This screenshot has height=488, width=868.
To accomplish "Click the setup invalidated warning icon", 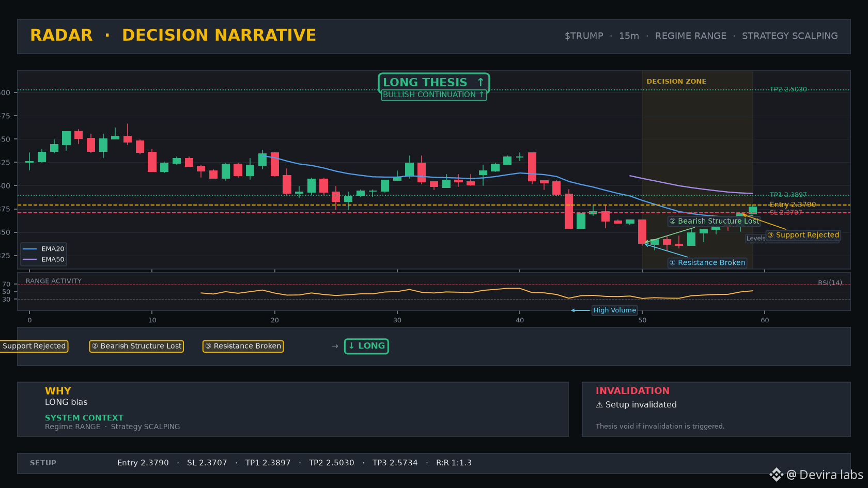I will [x=599, y=405].
